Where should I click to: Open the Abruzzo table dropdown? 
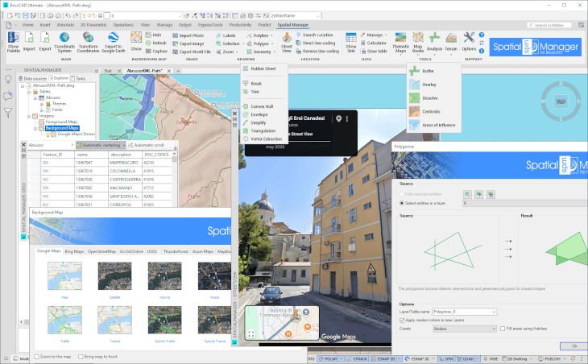click(x=72, y=145)
